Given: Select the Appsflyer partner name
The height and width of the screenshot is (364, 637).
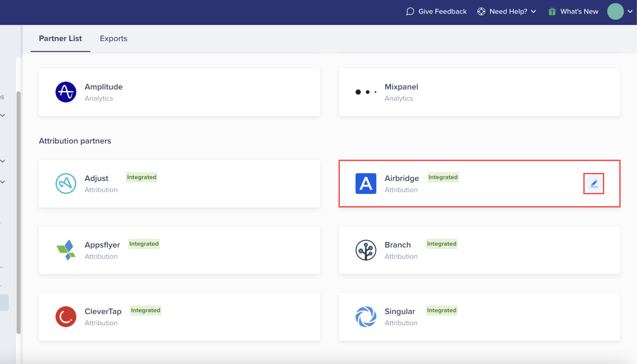Looking at the screenshot, I should point(102,245).
